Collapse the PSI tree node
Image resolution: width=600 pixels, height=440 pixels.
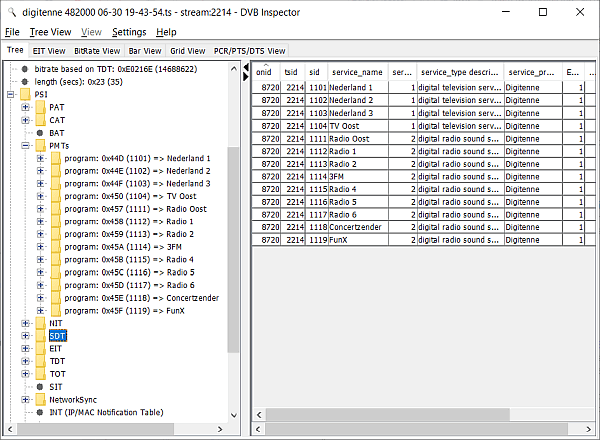10,94
